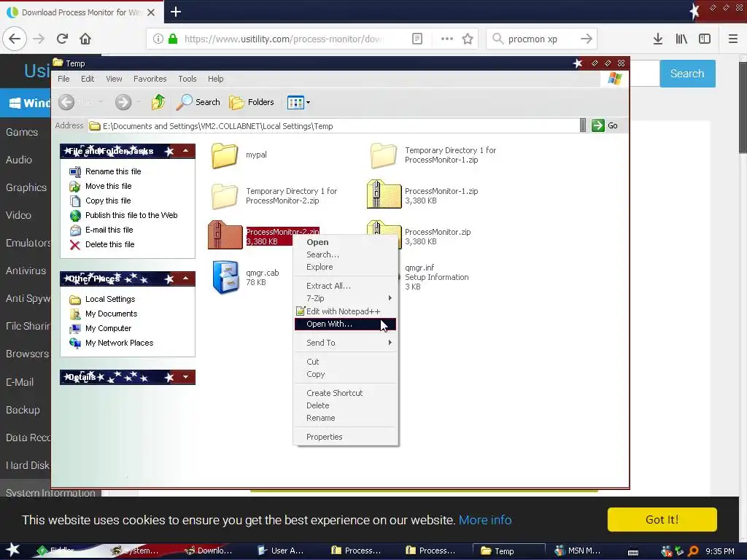Click the green Go button
The width and height of the screenshot is (747, 560).
(605, 125)
